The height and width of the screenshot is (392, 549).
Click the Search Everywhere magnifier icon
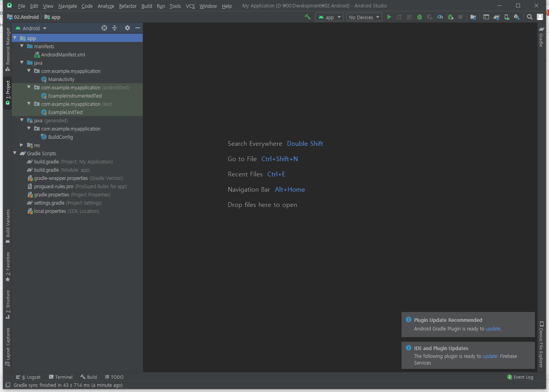[530, 17]
